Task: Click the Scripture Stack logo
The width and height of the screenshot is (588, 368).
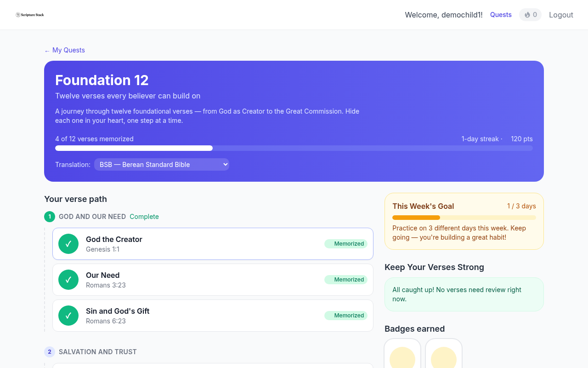Action: (x=30, y=15)
